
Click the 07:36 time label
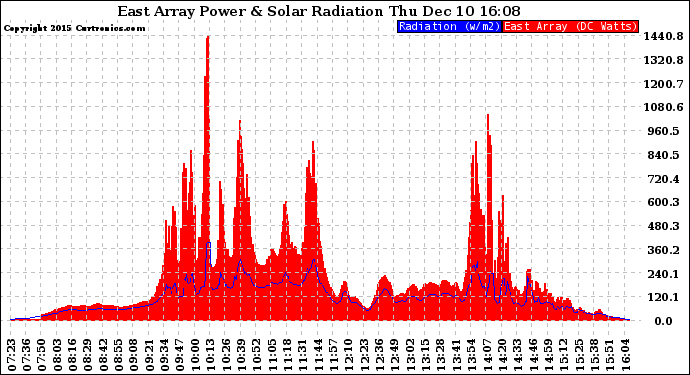click(27, 355)
